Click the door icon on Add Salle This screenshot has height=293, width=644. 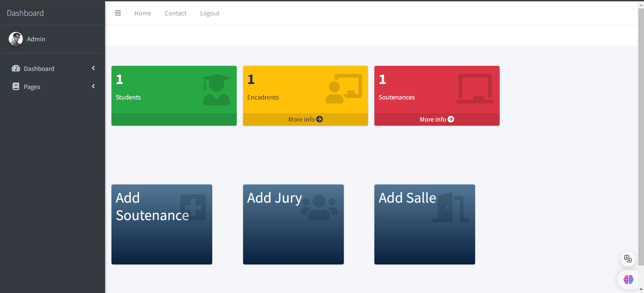[451, 207]
